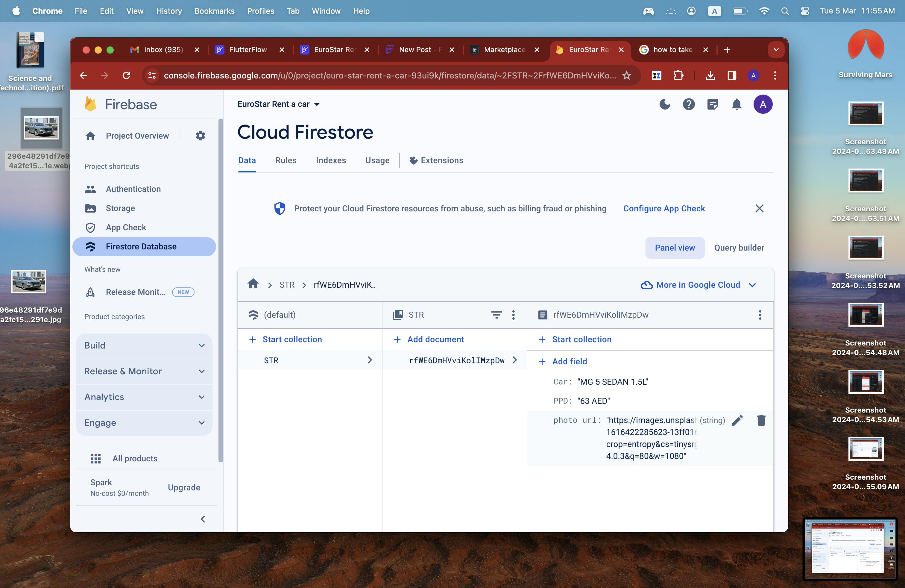Viewport: 905px width, 588px height.
Task: Click the pencil edit icon for photo_url
Action: pos(737,420)
